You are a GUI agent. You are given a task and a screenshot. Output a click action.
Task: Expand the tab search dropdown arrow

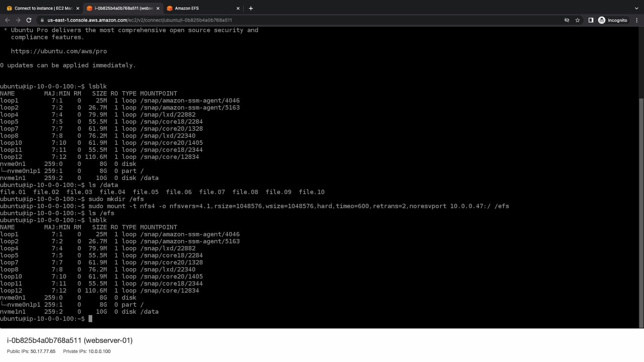(x=636, y=8)
